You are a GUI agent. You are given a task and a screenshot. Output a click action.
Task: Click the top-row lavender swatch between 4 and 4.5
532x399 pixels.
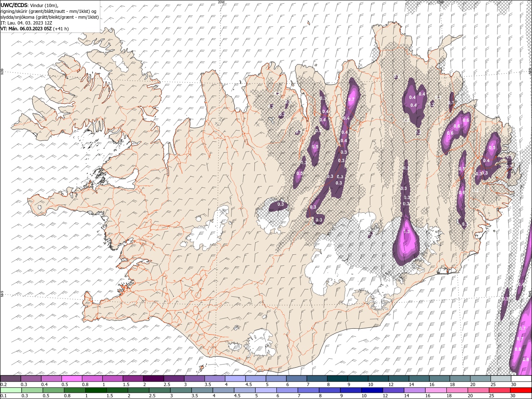[235, 379]
